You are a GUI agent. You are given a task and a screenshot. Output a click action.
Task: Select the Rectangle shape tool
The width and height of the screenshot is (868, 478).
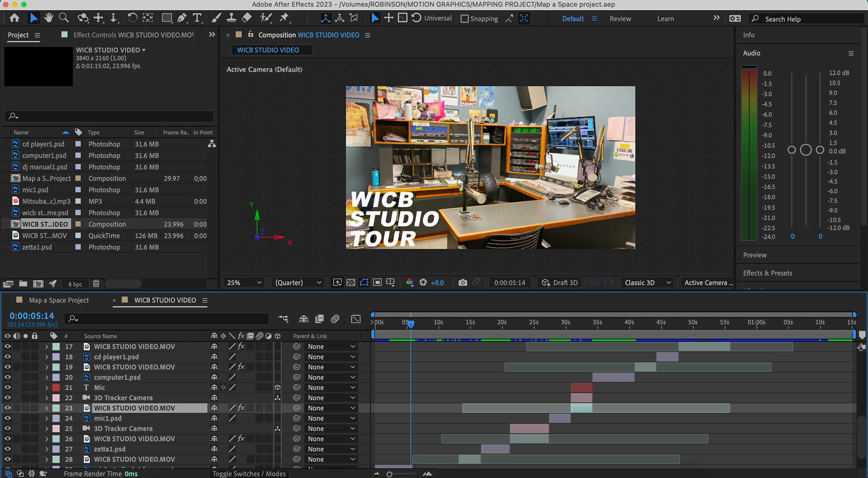pos(167,18)
